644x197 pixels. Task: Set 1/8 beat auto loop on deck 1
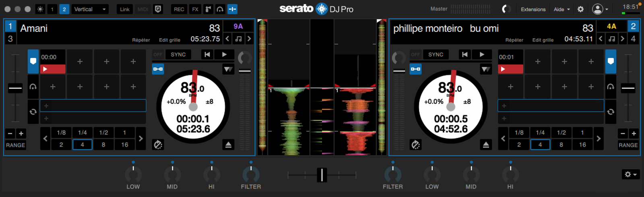click(61, 133)
